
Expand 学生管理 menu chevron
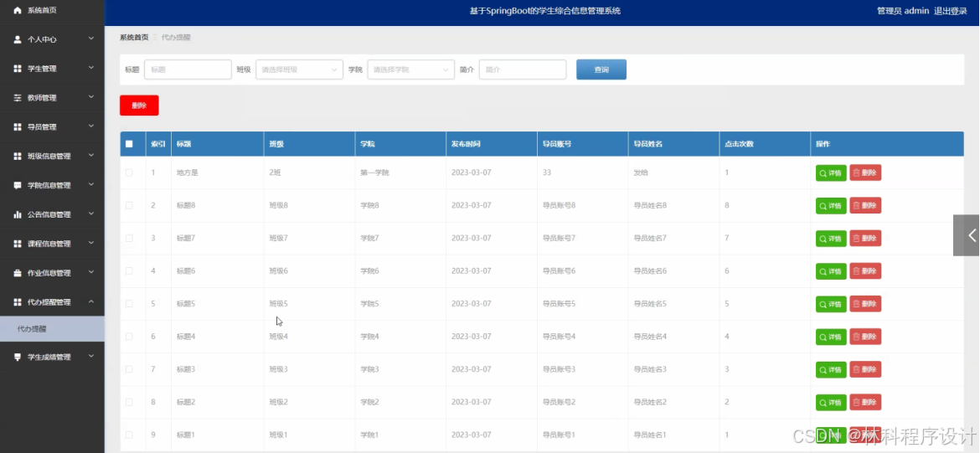[91, 68]
